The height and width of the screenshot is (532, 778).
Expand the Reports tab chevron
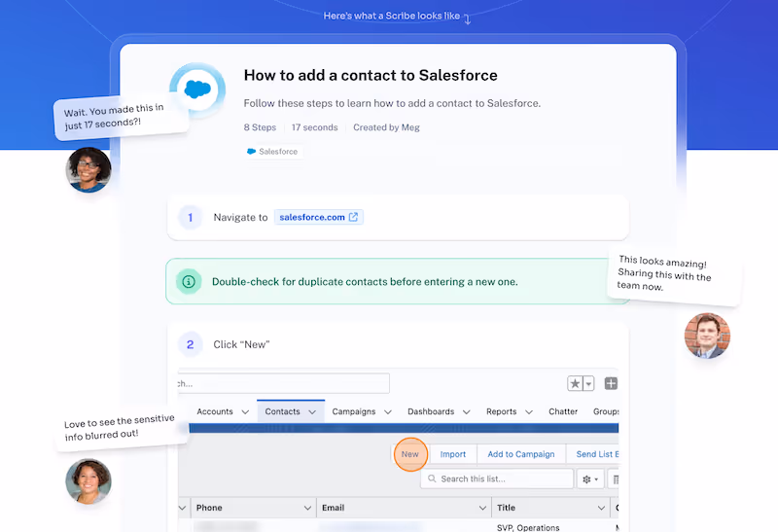tap(529, 412)
